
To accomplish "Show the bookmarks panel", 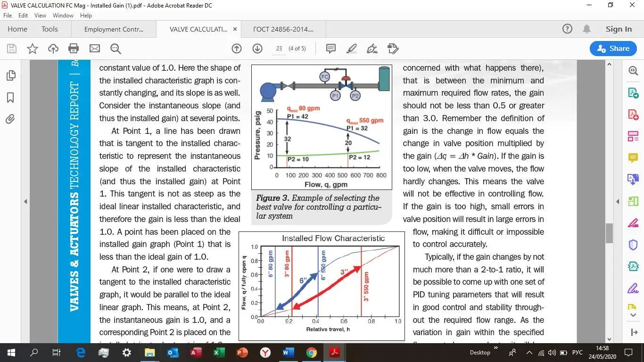I will click(10, 98).
